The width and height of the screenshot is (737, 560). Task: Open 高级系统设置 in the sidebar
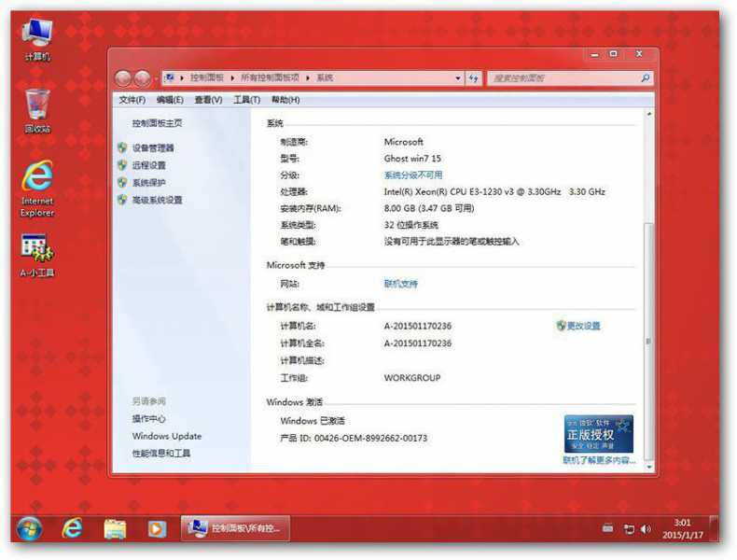(x=158, y=201)
